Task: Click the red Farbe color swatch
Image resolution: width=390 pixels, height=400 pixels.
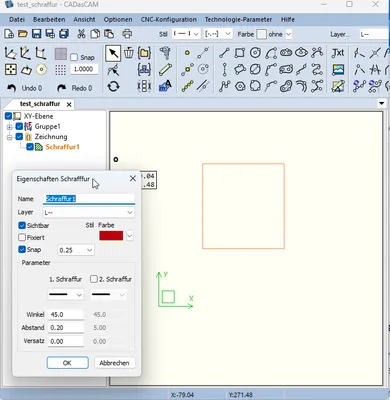Action: [111, 236]
